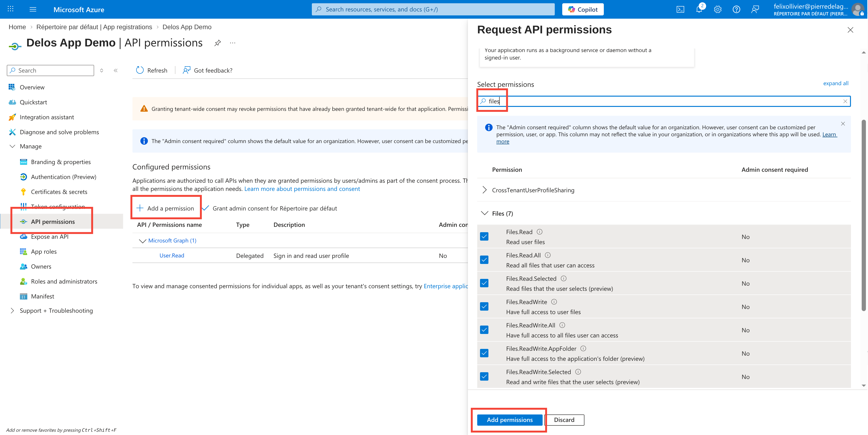Open the Copilot button
The height and width of the screenshot is (435, 868).
(x=583, y=9)
